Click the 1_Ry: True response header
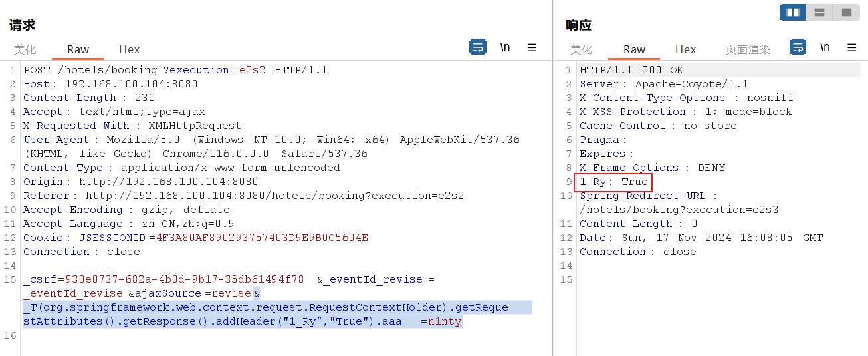Screen dimensions: 868x356 (613, 182)
